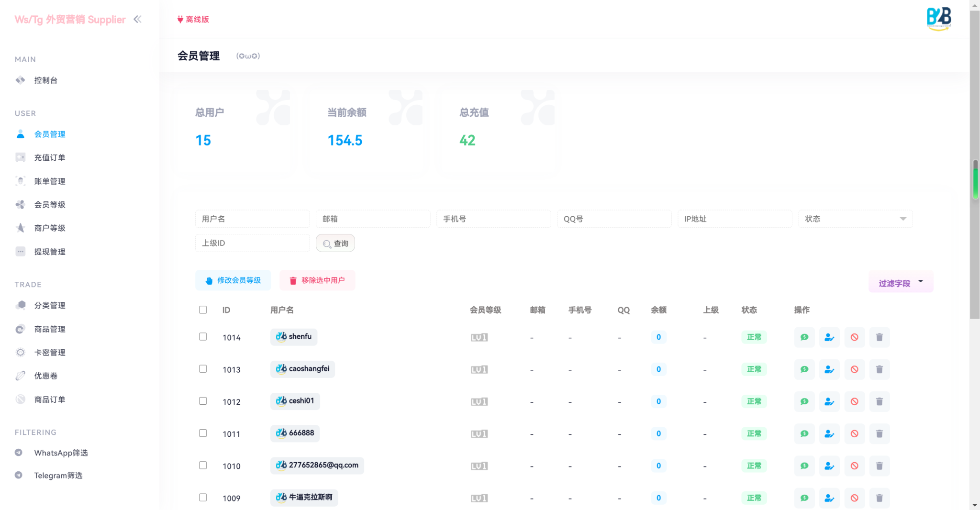Viewport: 980px width, 510px height.
Task: Open 商品订单 in sidebar
Action: [49, 399]
